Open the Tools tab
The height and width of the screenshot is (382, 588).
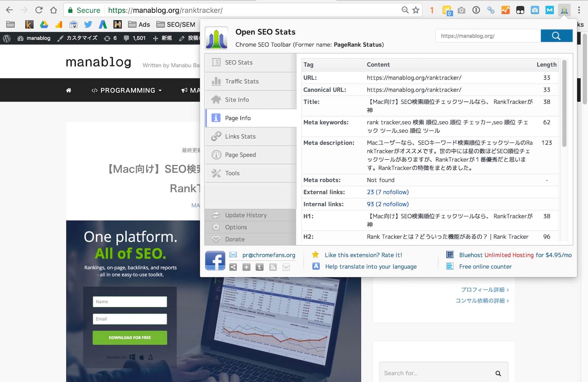point(251,173)
